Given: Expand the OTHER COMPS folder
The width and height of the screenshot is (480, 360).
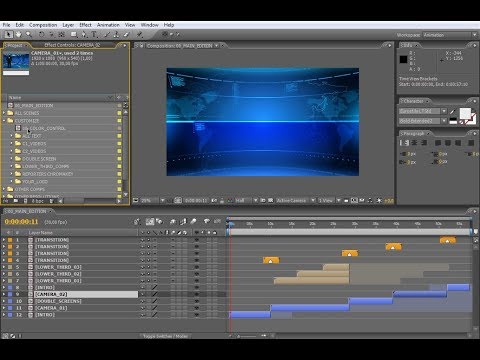Looking at the screenshot, I should pos(4,189).
